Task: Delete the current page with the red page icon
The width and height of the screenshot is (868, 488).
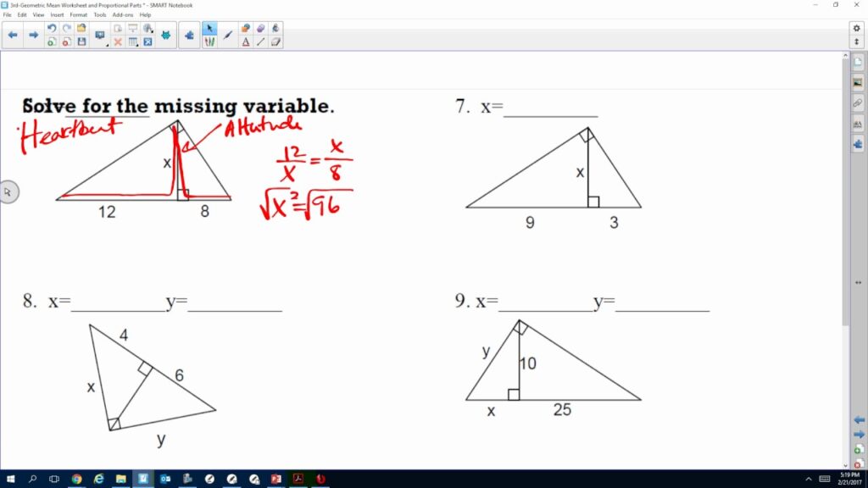Action: pyautogui.click(x=66, y=42)
